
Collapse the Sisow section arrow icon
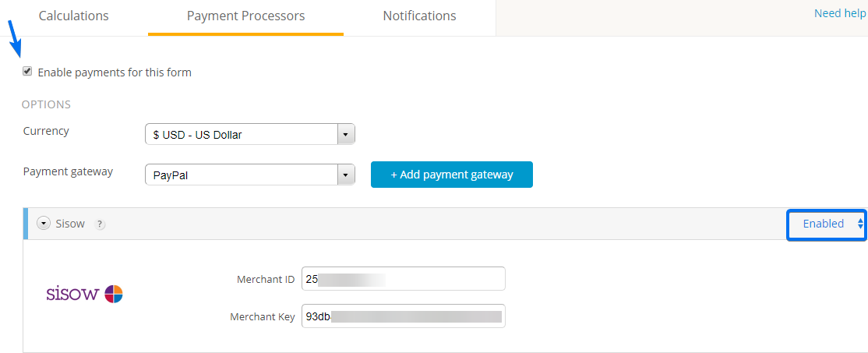tap(44, 224)
